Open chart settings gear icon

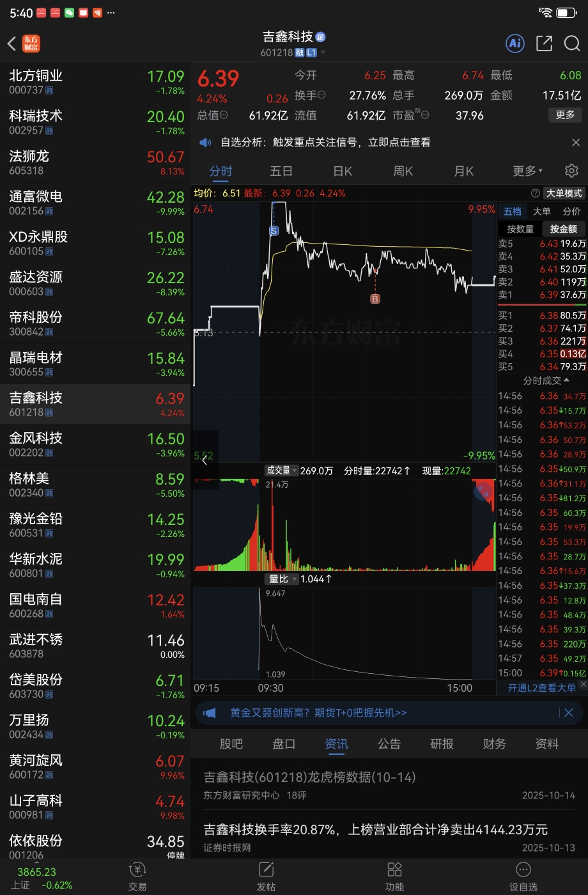[571, 171]
